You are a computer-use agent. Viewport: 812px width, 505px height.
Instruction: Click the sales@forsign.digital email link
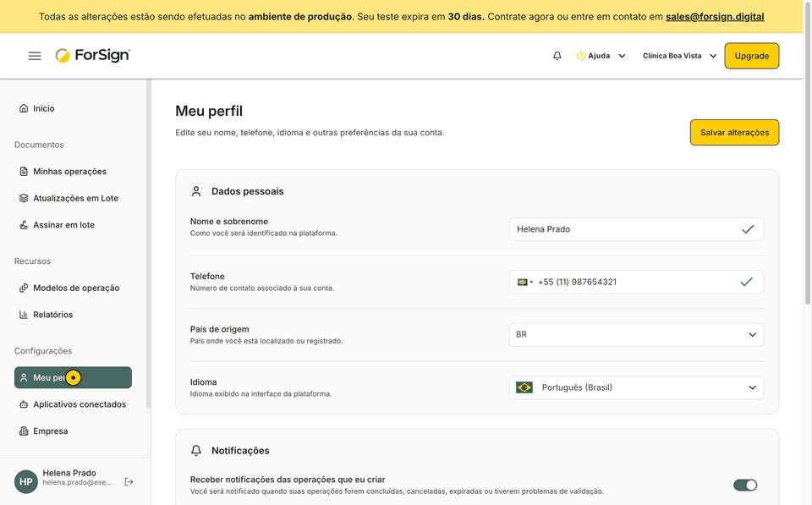point(715,17)
